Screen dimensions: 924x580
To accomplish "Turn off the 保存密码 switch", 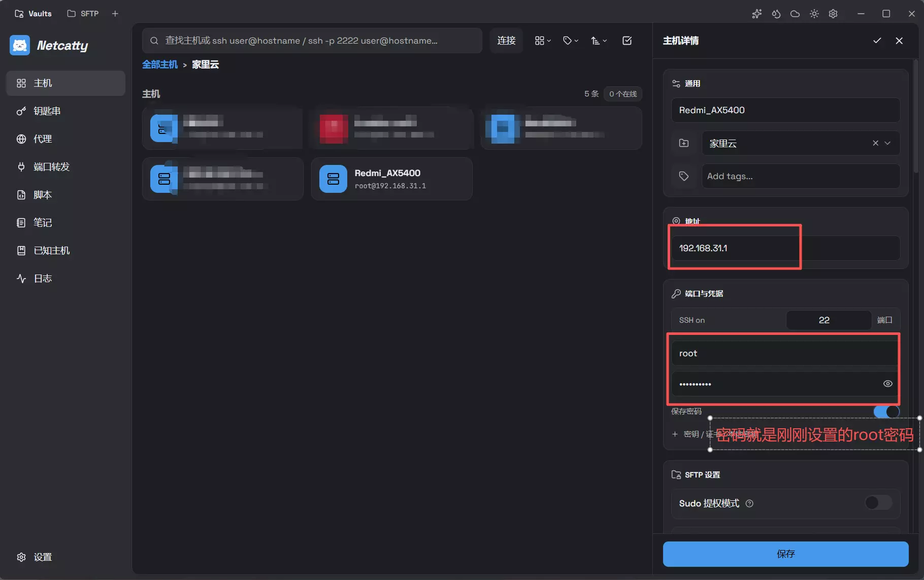I will click(886, 411).
